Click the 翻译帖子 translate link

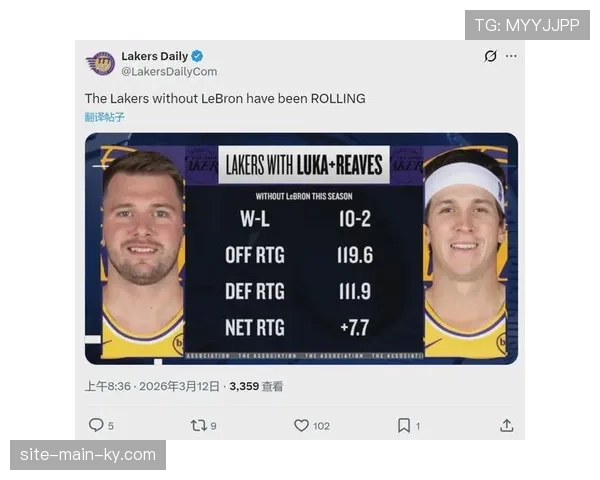tap(105, 117)
